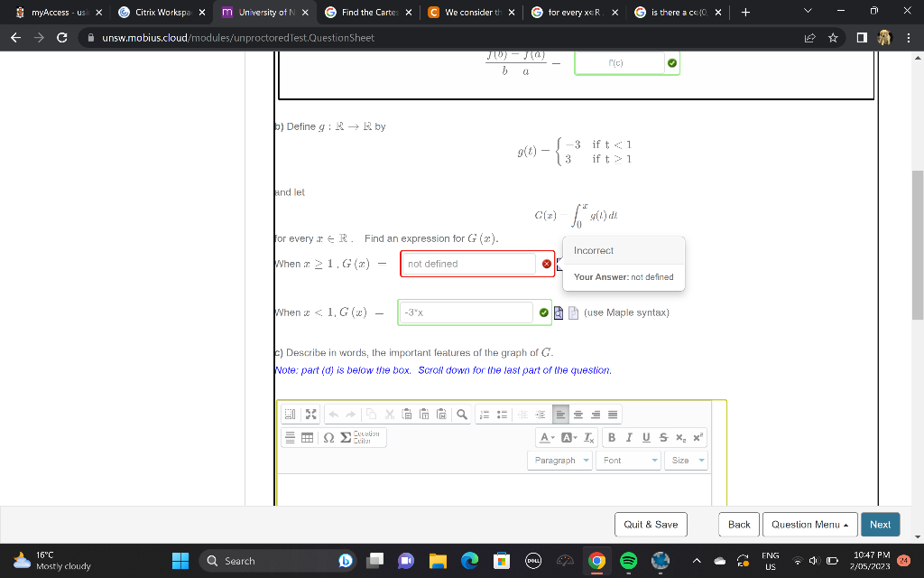Toggle Show Blocks in the editor toolbar
Screen dimensions: 924x578
tap(290, 415)
